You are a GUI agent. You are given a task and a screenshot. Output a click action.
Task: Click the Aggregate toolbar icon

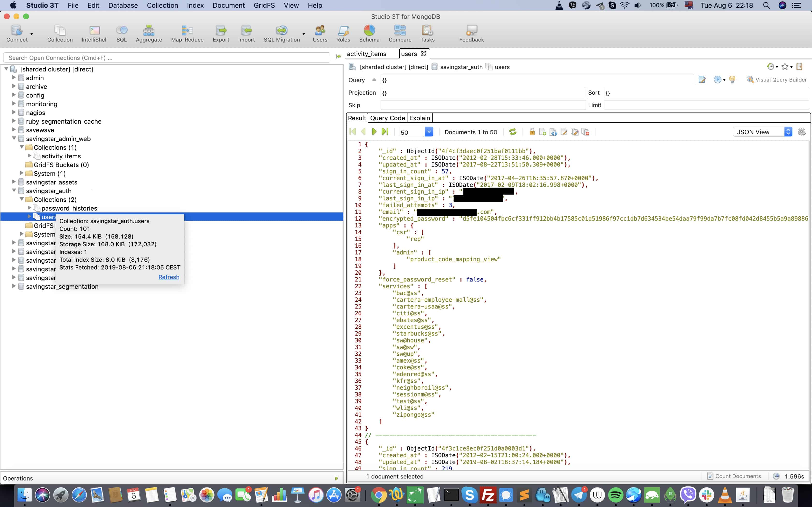(x=149, y=34)
